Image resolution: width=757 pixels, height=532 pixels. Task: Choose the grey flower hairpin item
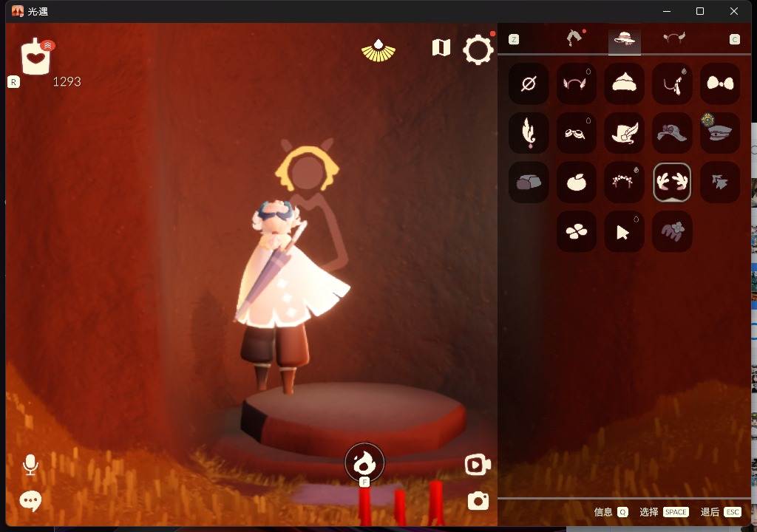pos(671,232)
